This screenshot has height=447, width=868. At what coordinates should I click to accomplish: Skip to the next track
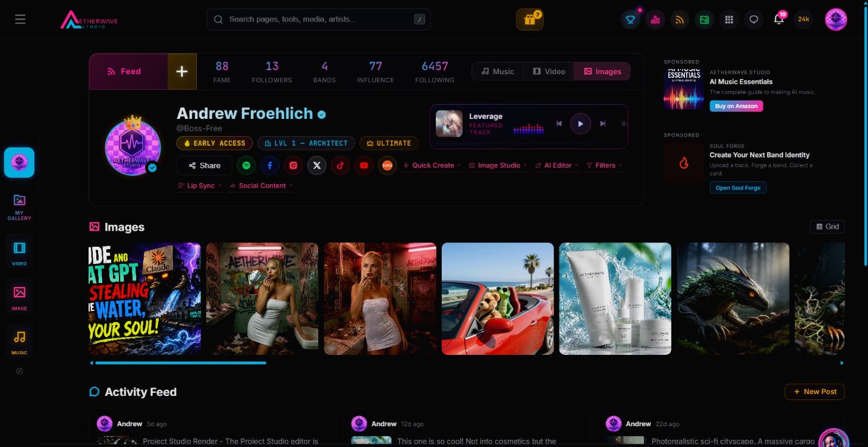point(603,124)
